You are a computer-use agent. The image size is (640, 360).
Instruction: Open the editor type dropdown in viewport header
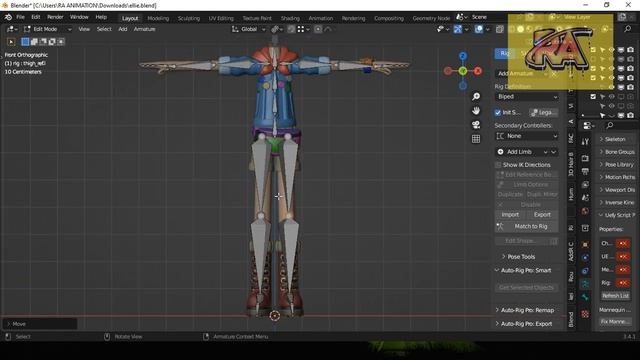point(11,29)
